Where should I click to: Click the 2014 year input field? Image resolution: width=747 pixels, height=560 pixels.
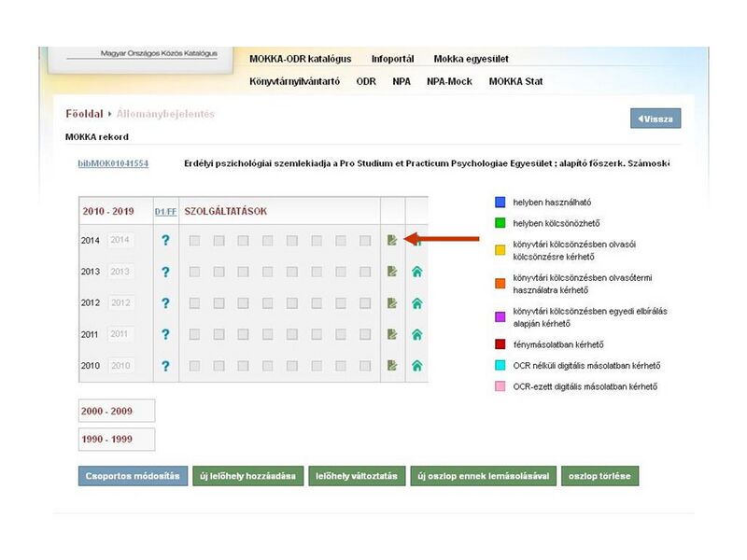[121, 241]
